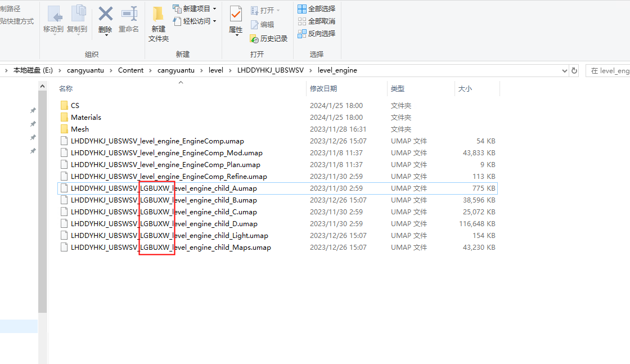Sort by Name (名称) column header
This screenshot has height=364, width=630.
pyautogui.click(x=66, y=88)
